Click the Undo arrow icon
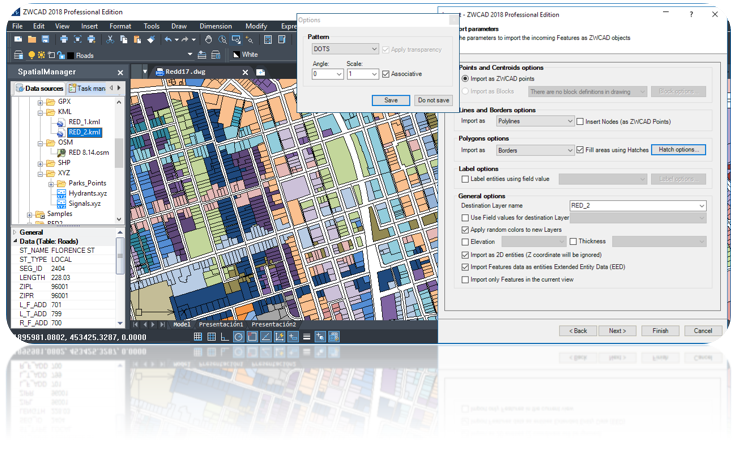736x460 pixels. pos(168,39)
